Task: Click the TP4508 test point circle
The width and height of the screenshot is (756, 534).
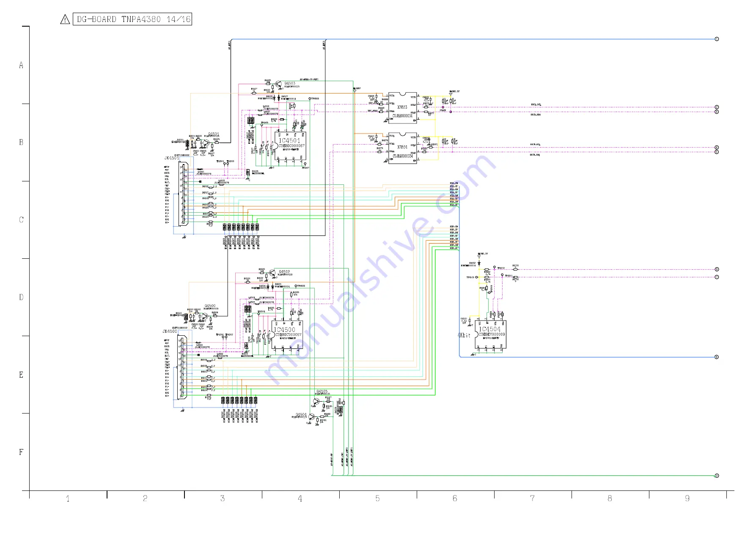Action: click(310, 99)
